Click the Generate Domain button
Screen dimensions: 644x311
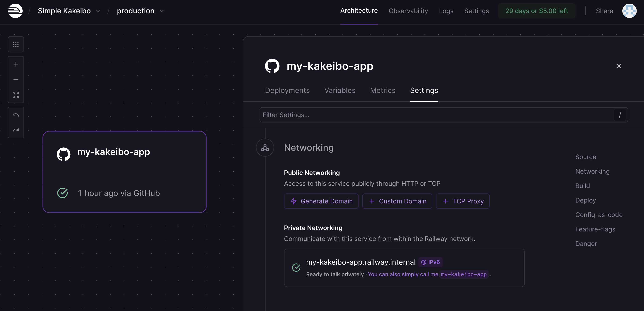tap(321, 201)
